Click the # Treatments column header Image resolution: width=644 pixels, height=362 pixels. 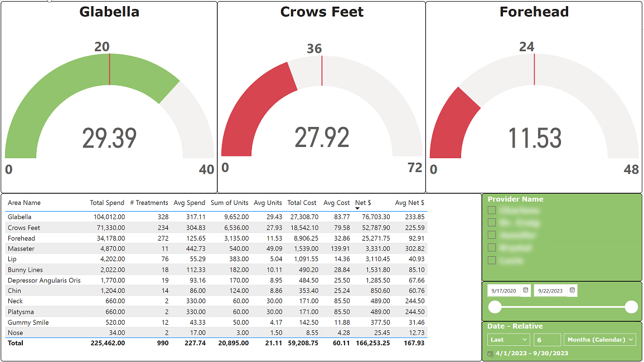pos(149,203)
